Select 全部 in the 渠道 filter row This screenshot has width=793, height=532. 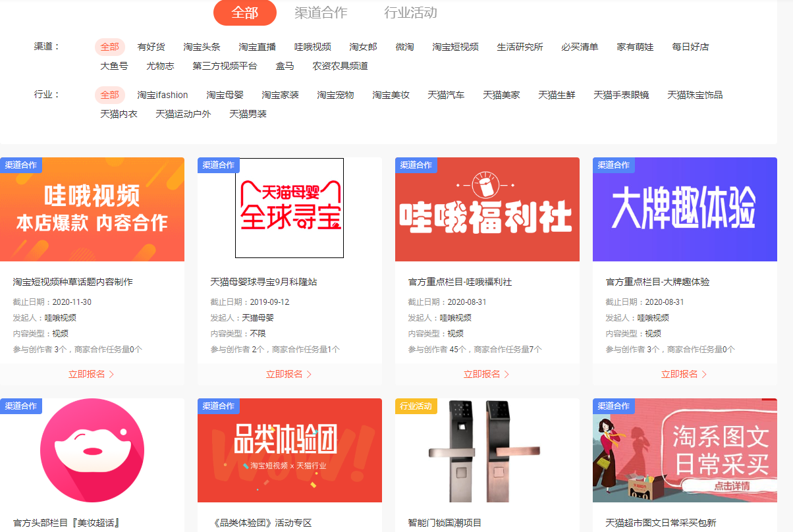(109, 47)
